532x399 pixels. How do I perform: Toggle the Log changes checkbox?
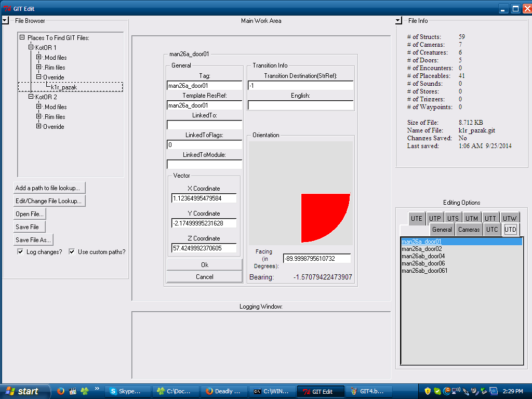click(x=20, y=252)
